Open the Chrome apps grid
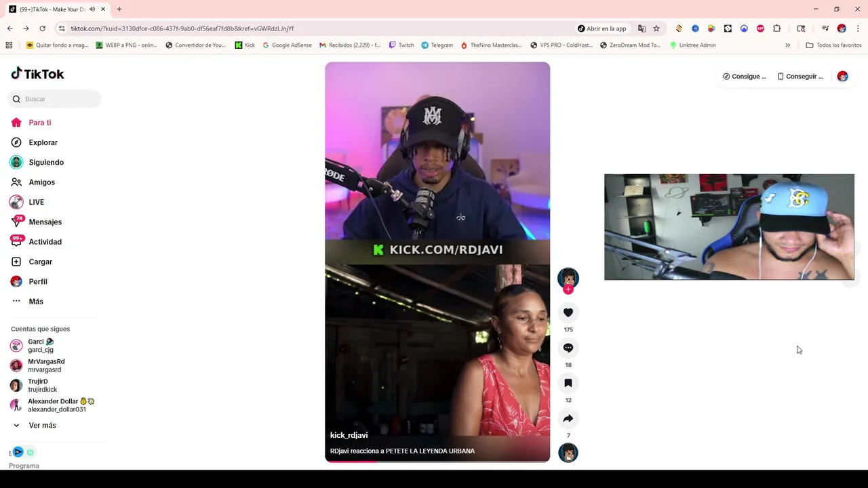Image resolution: width=868 pixels, height=488 pixels. click(x=9, y=45)
